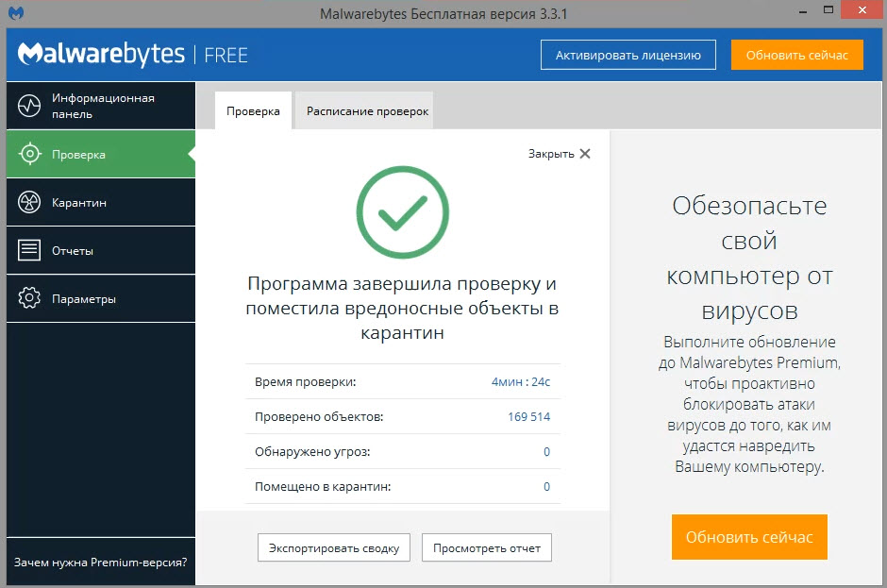Image resolution: width=887 pixels, height=588 pixels.
Task: Click the Обезопасьте свой компьютер heading
Action: (749, 258)
